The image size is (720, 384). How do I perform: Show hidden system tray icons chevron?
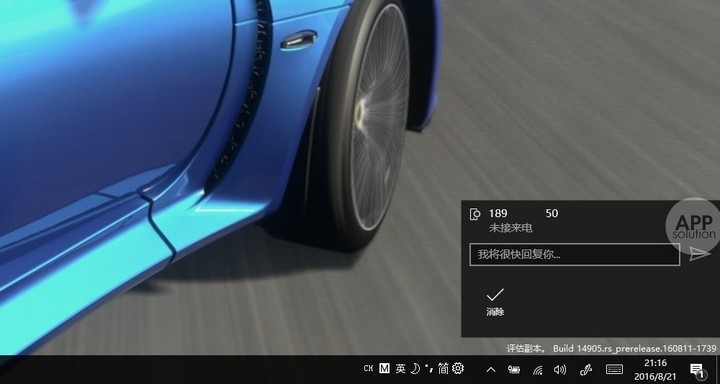click(491, 369)
